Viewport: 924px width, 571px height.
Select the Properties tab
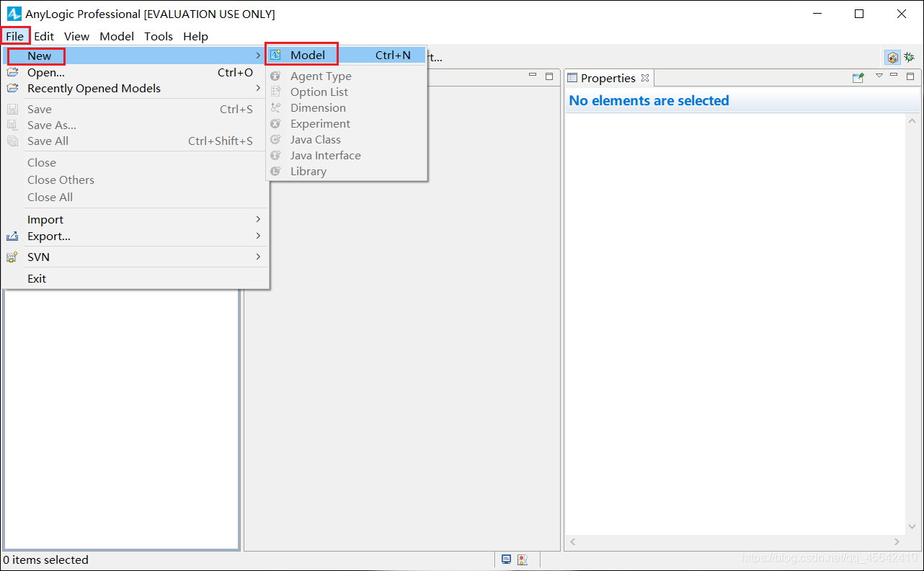pyautogui.click(x=608, y=78)
